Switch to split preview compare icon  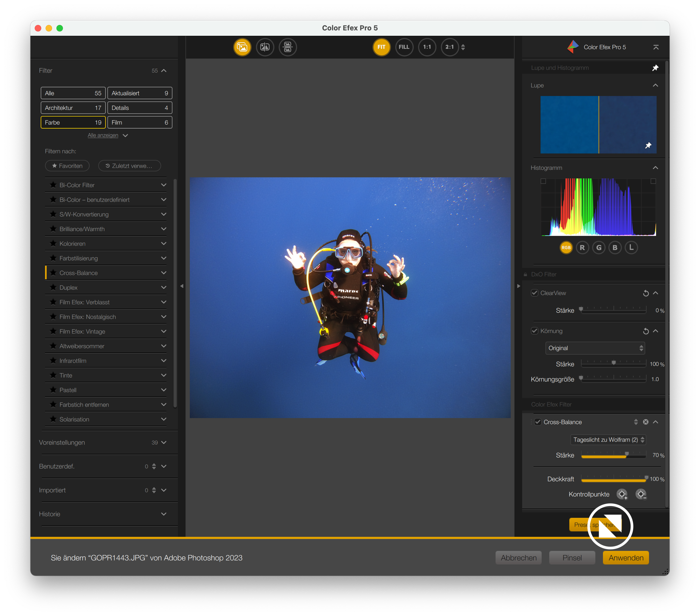click(x=265, y=47)
